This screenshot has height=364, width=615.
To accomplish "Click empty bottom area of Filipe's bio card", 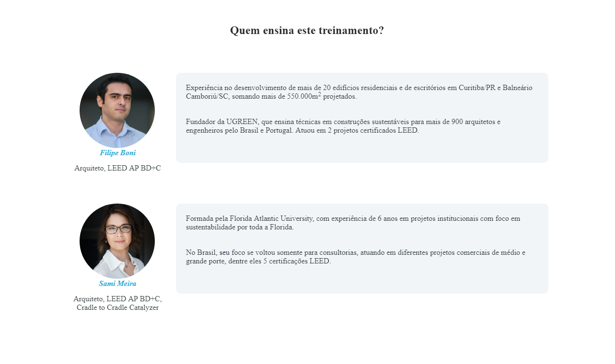I will [362, 149].
